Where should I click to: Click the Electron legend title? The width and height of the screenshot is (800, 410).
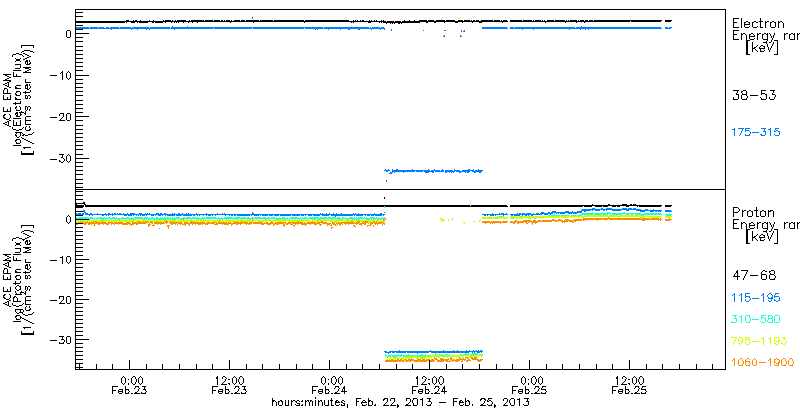pos(758,23)
